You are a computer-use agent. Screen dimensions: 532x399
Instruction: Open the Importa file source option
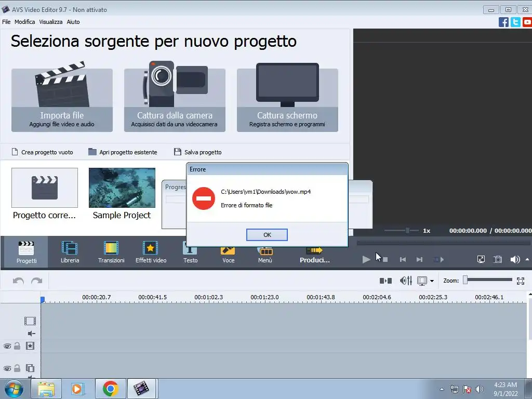62,100
